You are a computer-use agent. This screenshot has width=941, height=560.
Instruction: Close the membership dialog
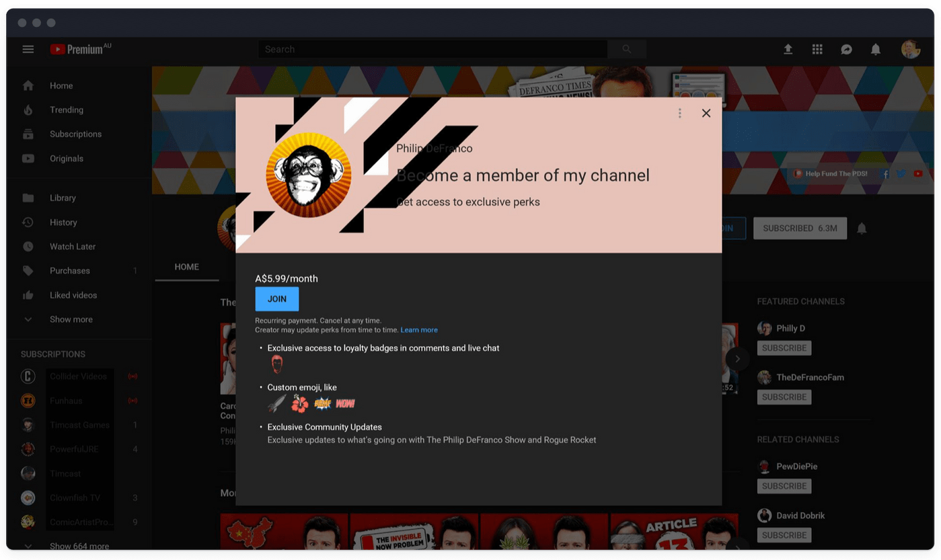click(x=706, y=113)
